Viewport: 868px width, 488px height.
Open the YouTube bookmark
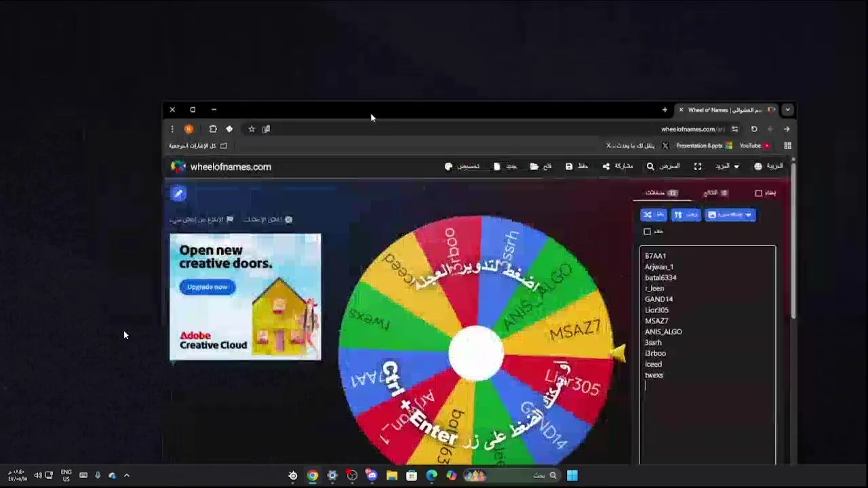[754, 146]
